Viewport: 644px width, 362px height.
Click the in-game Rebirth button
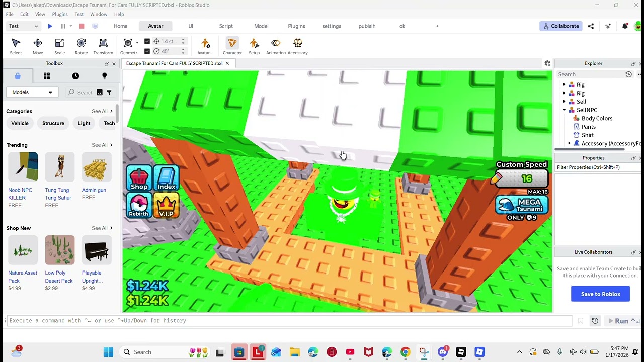139,206
